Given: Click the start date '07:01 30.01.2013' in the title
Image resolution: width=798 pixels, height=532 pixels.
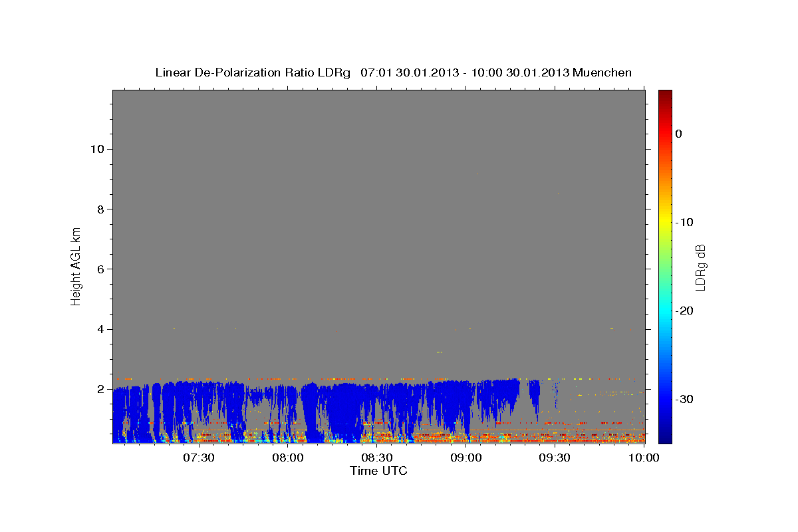Looking at the screenshot, I should click(x=409, y=72).
